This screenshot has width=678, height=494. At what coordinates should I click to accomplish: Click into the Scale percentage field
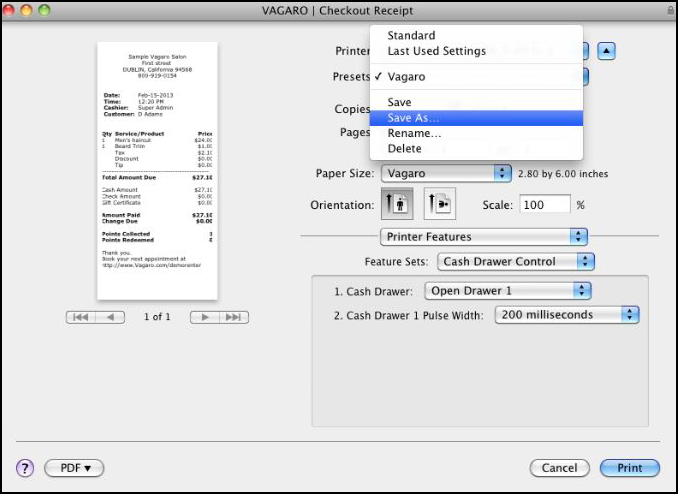coord(545,204)
